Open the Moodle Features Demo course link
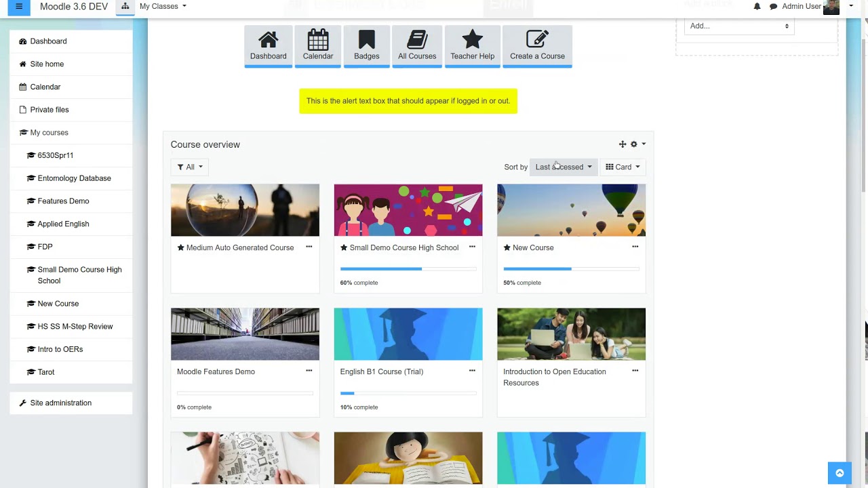The height and width of the screenshot is (488, 868). point(216,371)
